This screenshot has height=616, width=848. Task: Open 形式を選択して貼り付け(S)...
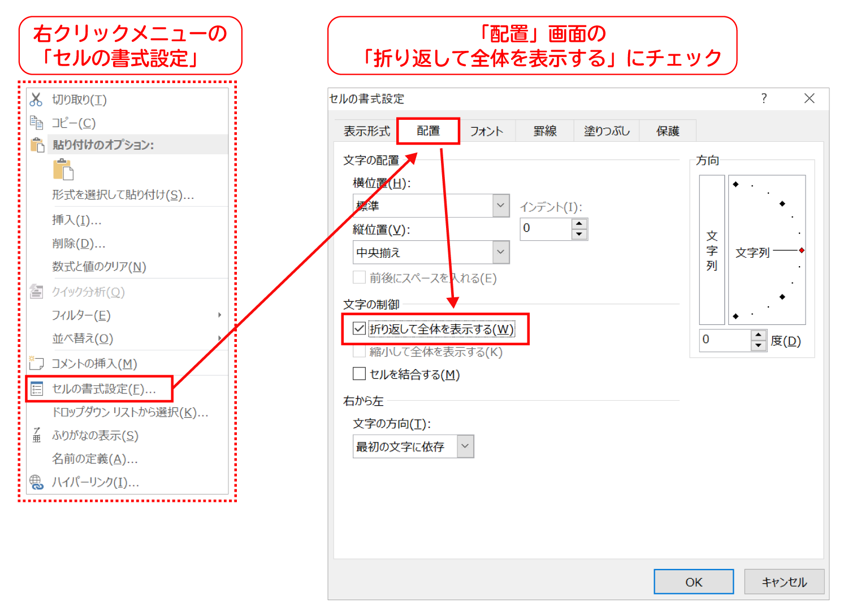(x=123, y=195)
